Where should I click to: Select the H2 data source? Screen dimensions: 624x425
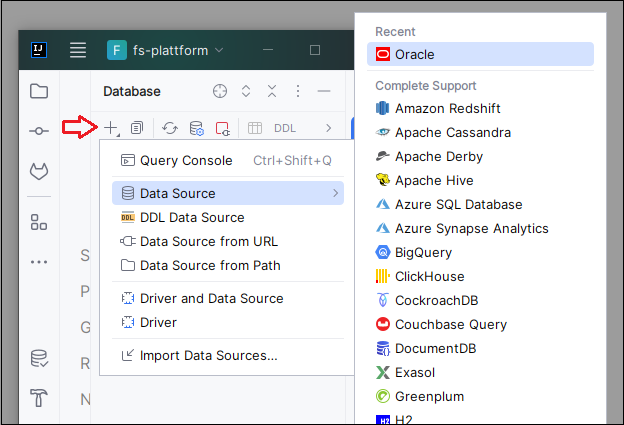480,419
